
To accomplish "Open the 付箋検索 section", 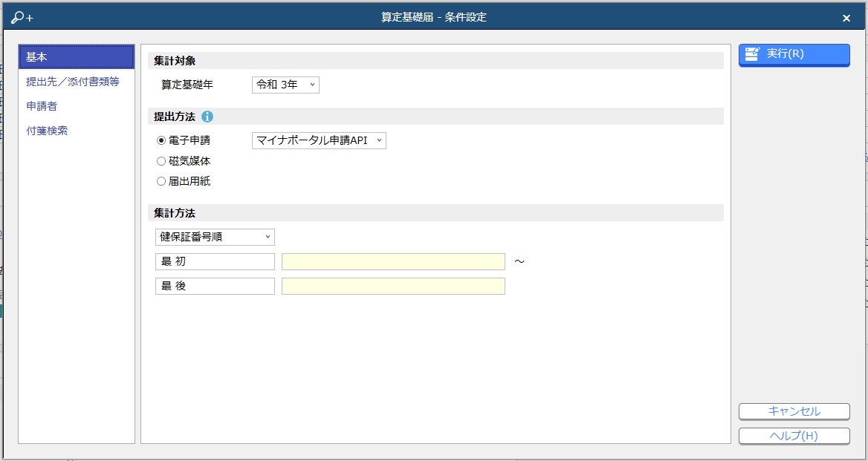I will 47,131.
